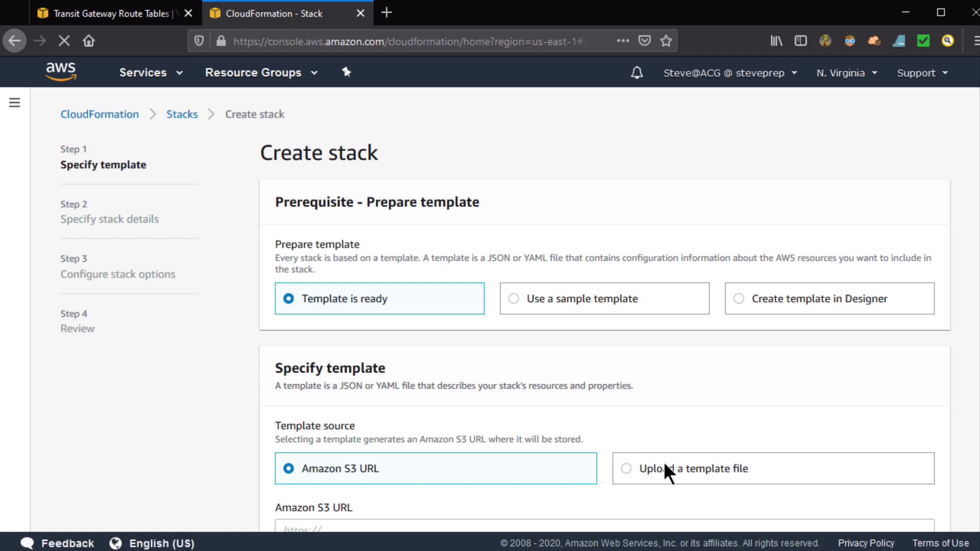980x551 pixels.
Task: Open the Firefox library icon
Action: (776, 41)
